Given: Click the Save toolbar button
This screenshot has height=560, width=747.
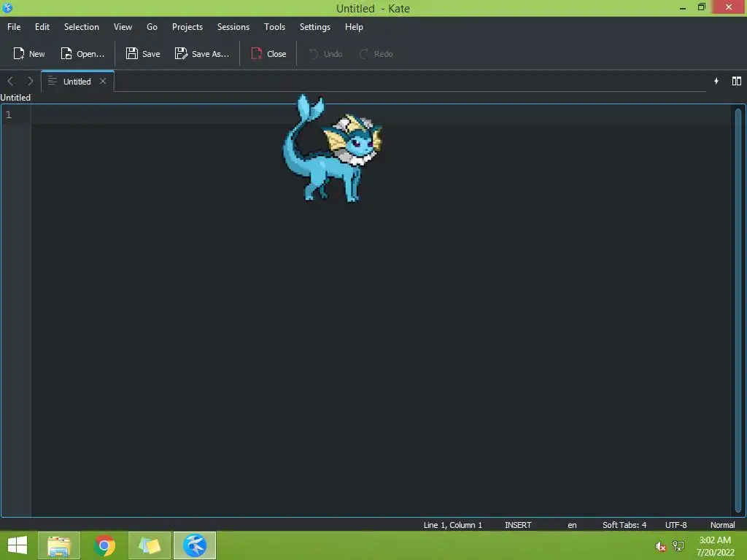Looking at the screenshot, I should 143,54.
